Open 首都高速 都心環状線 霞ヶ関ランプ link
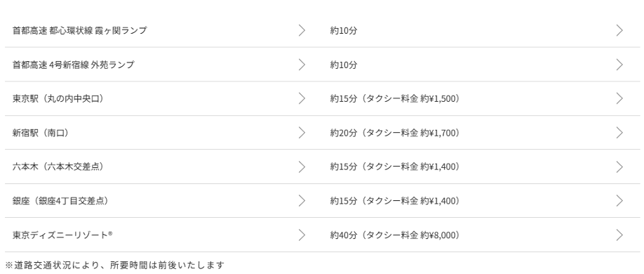The width and height of the screenshot is (644, 274). coord(80,30)
